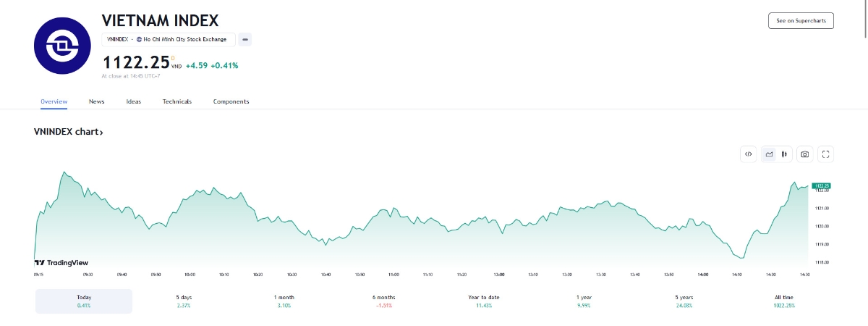Select the Year to date range
The image size is (868, 326).
484,301
